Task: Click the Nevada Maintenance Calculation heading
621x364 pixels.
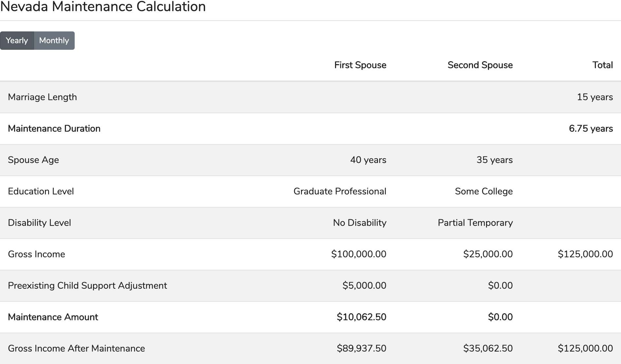Action: [103, 7]
